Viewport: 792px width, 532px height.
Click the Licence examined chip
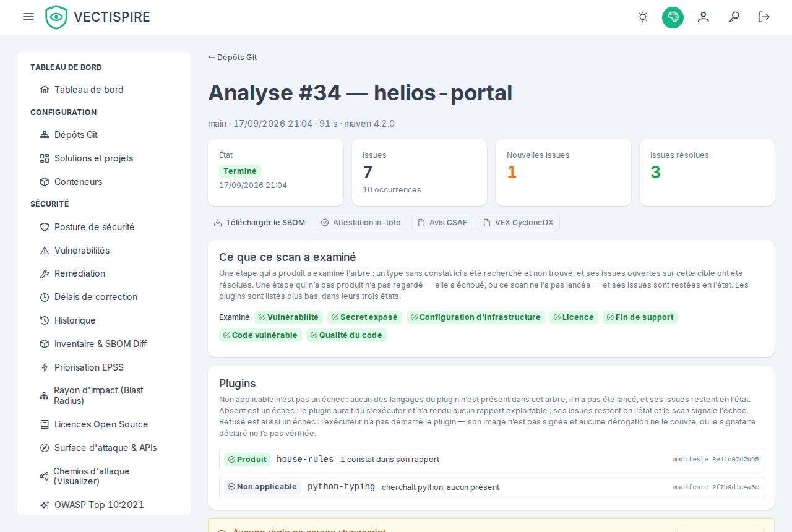[574, 317]
